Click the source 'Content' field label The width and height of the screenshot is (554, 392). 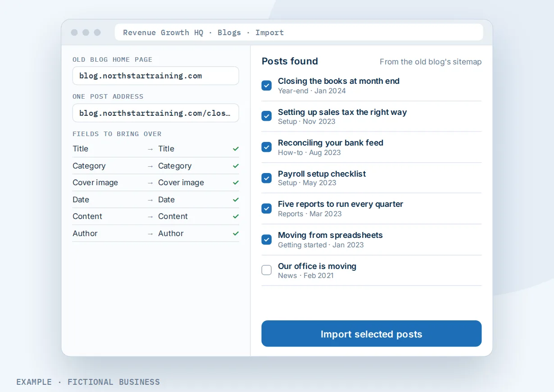[87, 216]
